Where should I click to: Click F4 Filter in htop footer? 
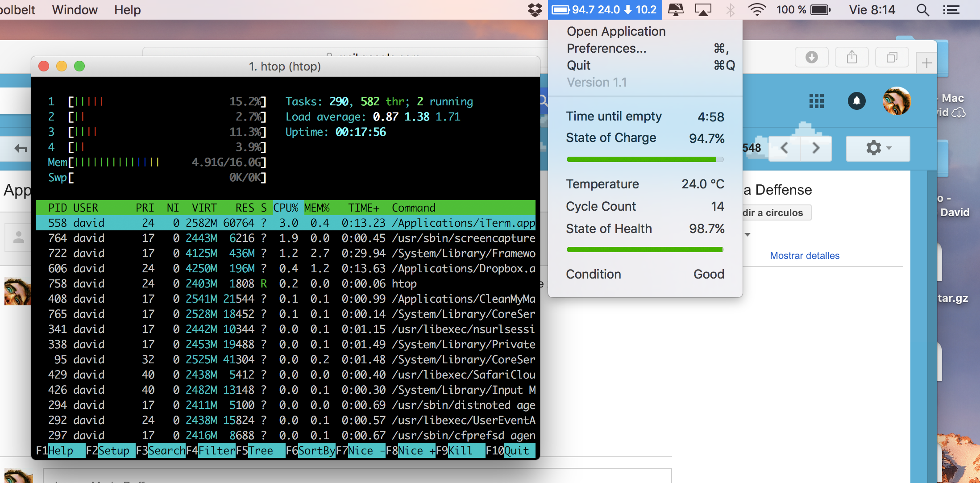(210, 450)
